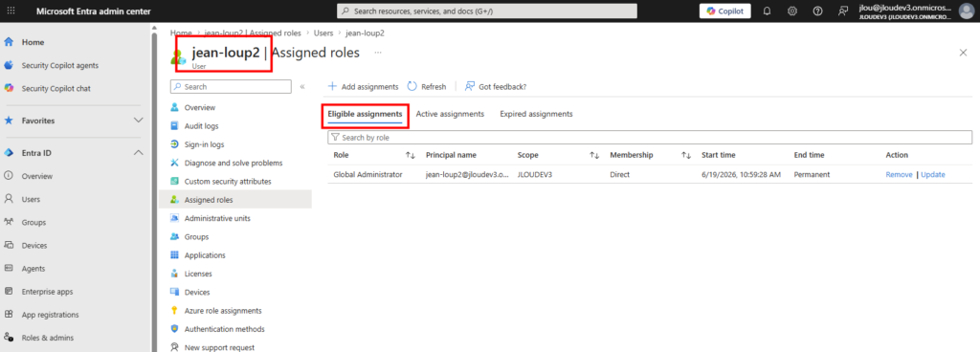980x352 pixels.
Task: Close the Assigned roles blade
Action: [963, 53]
